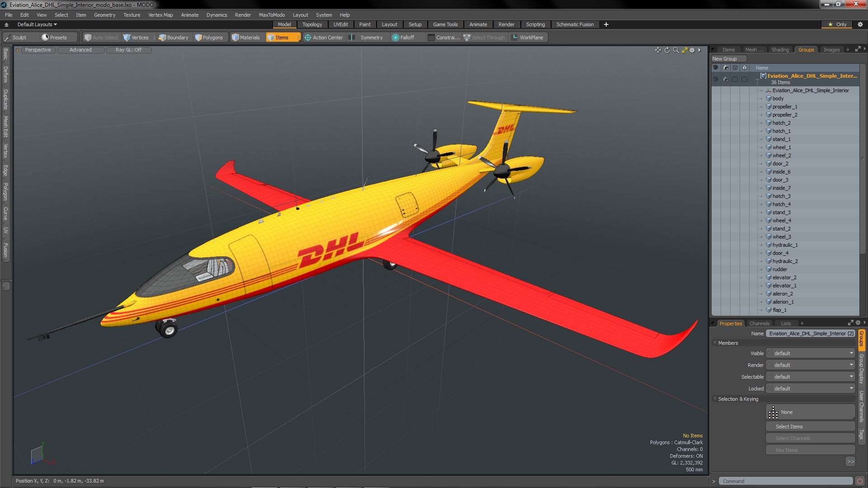Switch to the Channels tab

(759, 324)
